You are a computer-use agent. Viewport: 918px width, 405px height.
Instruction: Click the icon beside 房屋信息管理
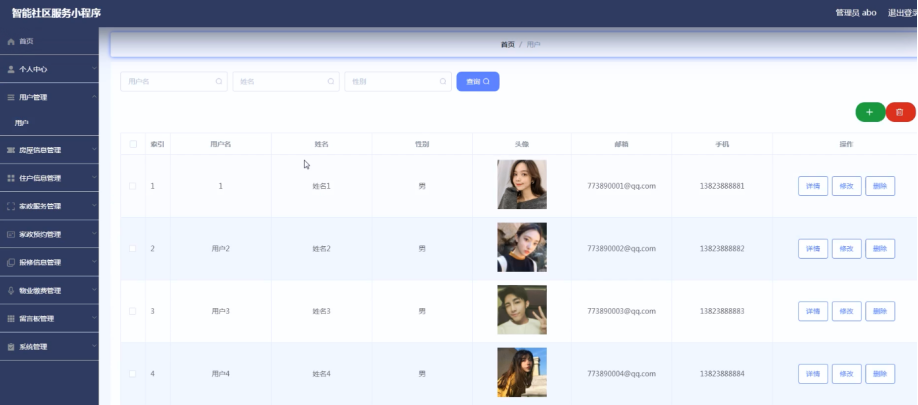pos(11,150)
